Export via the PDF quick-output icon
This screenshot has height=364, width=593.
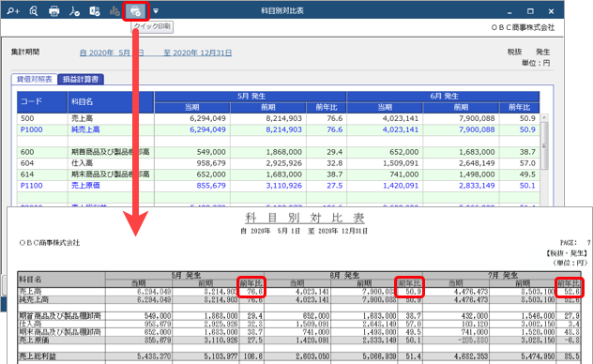click(x=74, y=11)
